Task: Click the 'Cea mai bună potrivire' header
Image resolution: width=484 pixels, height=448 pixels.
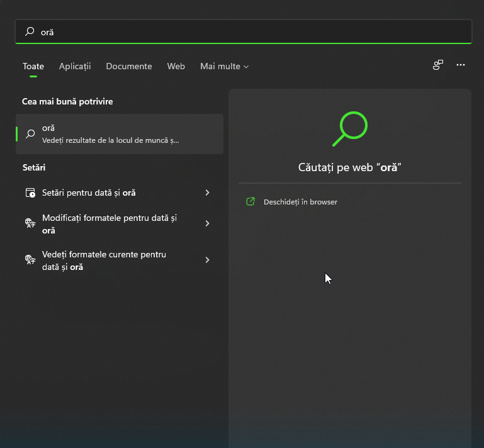Action: (x=67, y=101)
